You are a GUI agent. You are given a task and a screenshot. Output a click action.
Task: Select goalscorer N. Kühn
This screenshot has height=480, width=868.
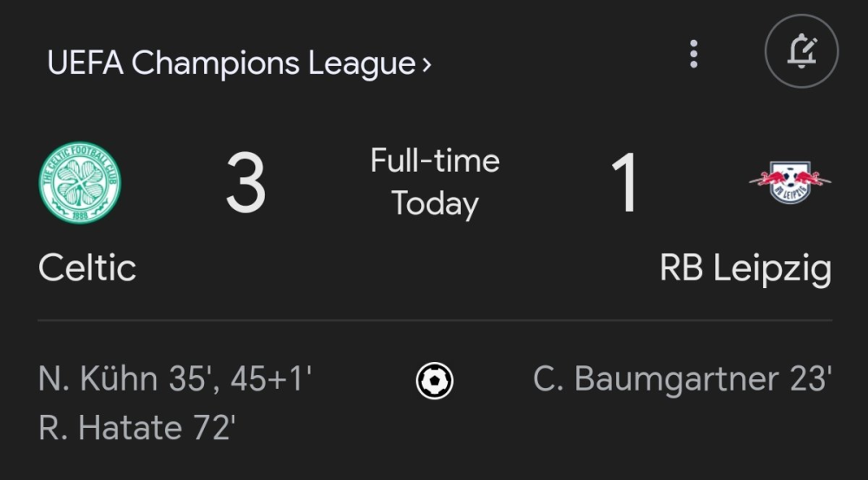pyautogui.click(x=98, y=379)
